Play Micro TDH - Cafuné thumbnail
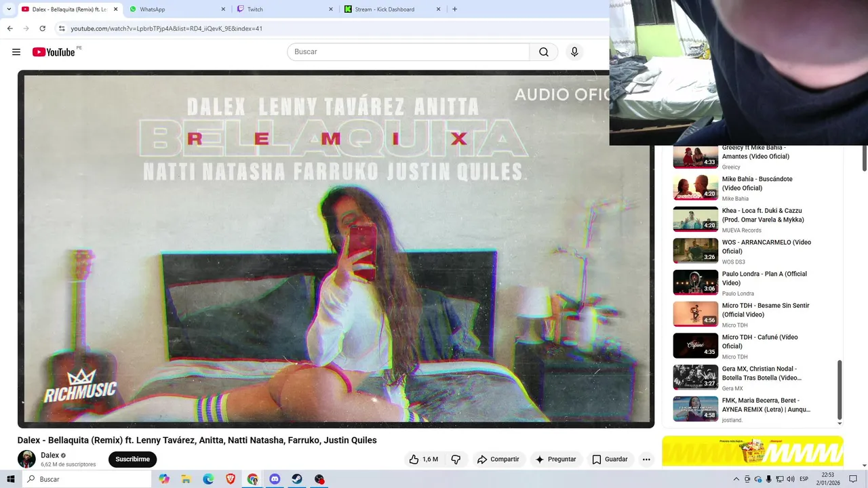 pos(695,346)
